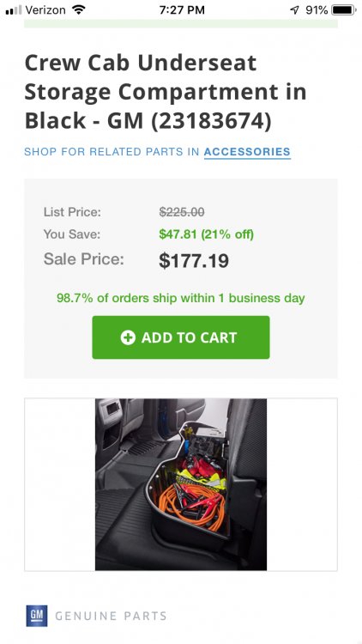The image size is (362, 644).
Task: Tap the 91% battery percentage
Action: pos(317,10)
